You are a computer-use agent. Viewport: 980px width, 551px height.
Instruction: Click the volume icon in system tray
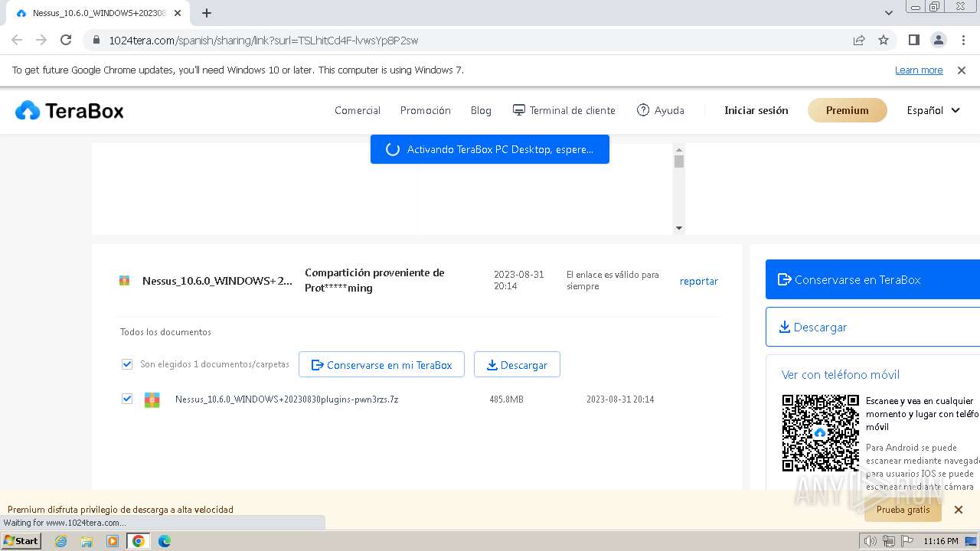pos(870,541)
